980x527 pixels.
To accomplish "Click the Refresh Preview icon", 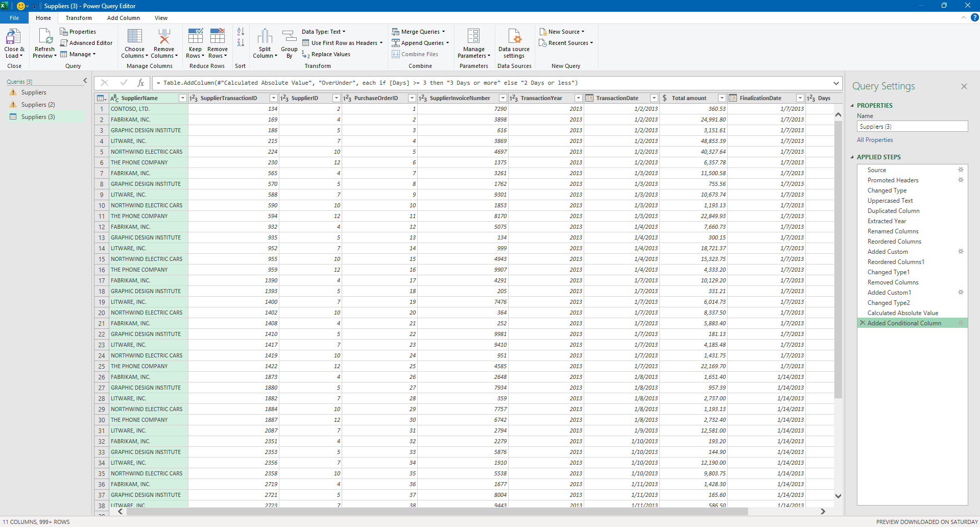I will point(45,37).
